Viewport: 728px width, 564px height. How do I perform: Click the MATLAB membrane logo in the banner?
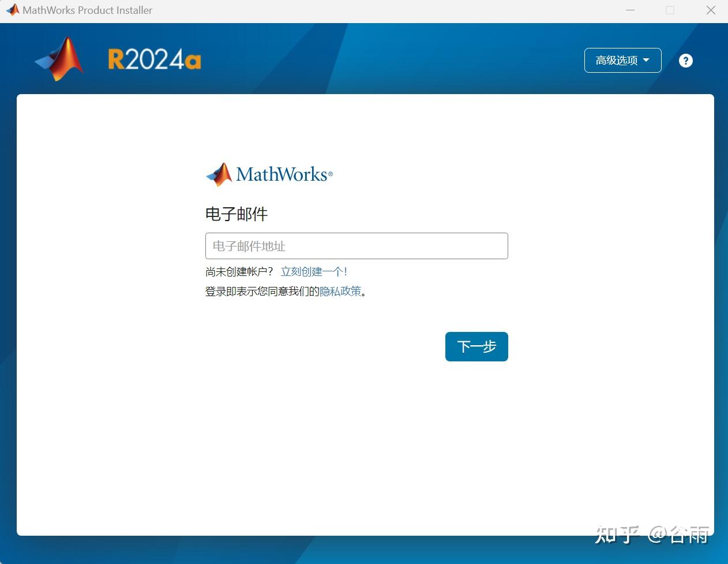click(x=58, y=58)
